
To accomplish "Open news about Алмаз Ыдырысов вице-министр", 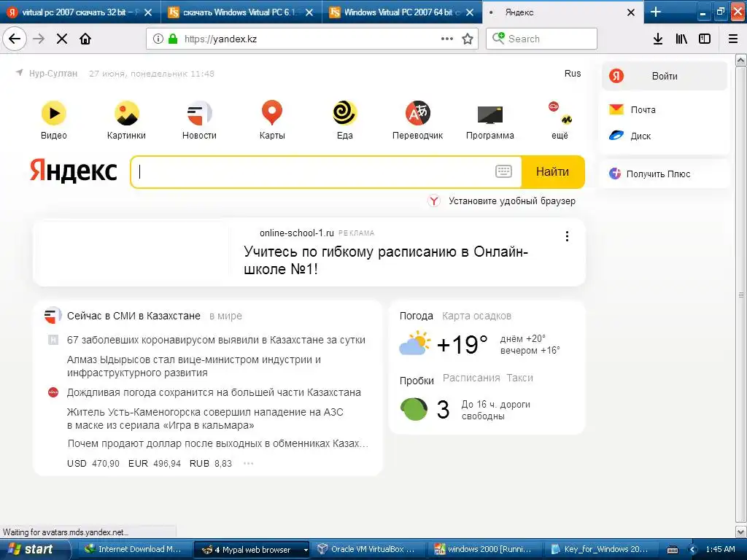I will click(x=194, y=366).
